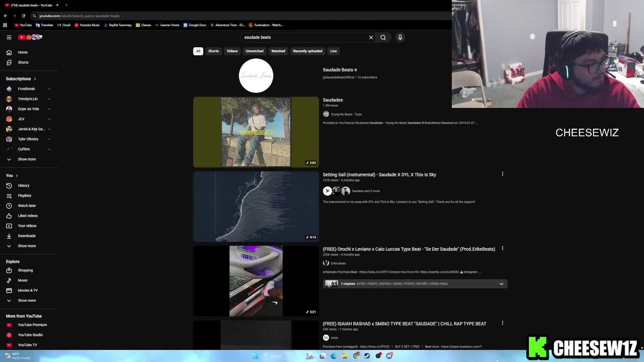644x362 pixels.
Task: Open Saudades video title
Action: (x=333, y=100)
